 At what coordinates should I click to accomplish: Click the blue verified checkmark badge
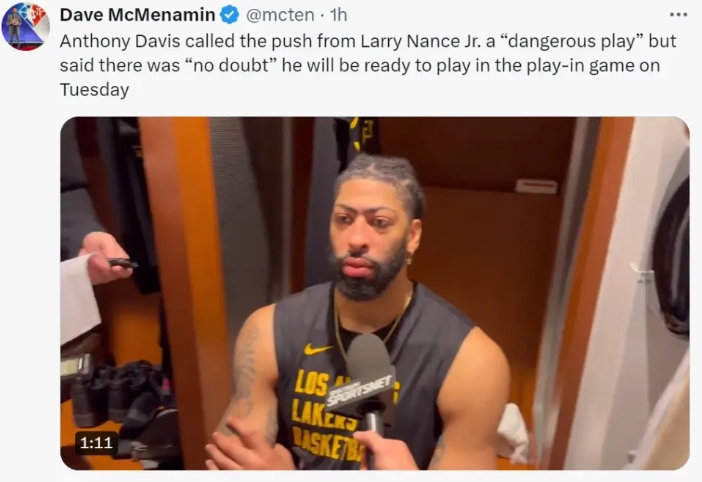click(x=230, y=15)
